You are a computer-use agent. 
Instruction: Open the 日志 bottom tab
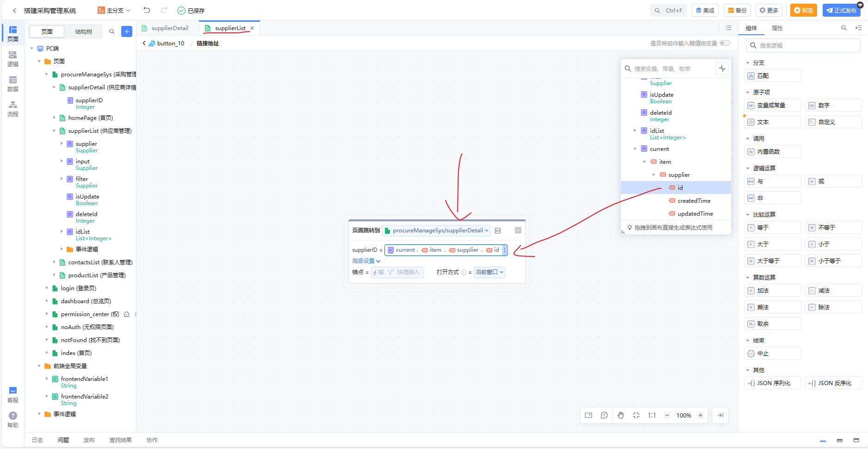click(x=37, y=440)
